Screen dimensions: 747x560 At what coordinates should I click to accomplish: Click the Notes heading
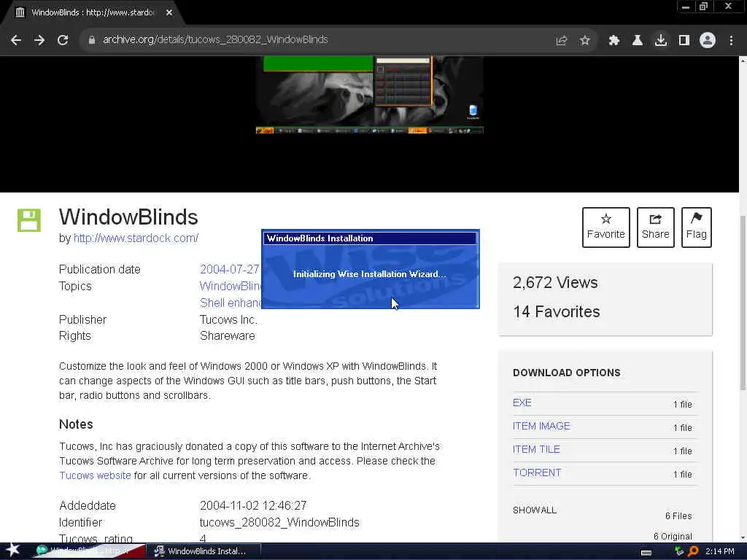pos(76,424)
